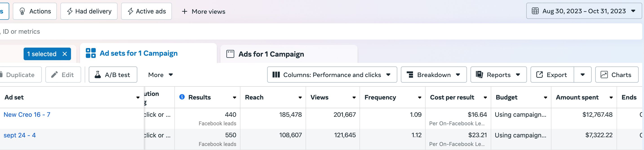This screenshot has width=644, height=150.
Task: Add a view with More views
Action: point(204,11)
